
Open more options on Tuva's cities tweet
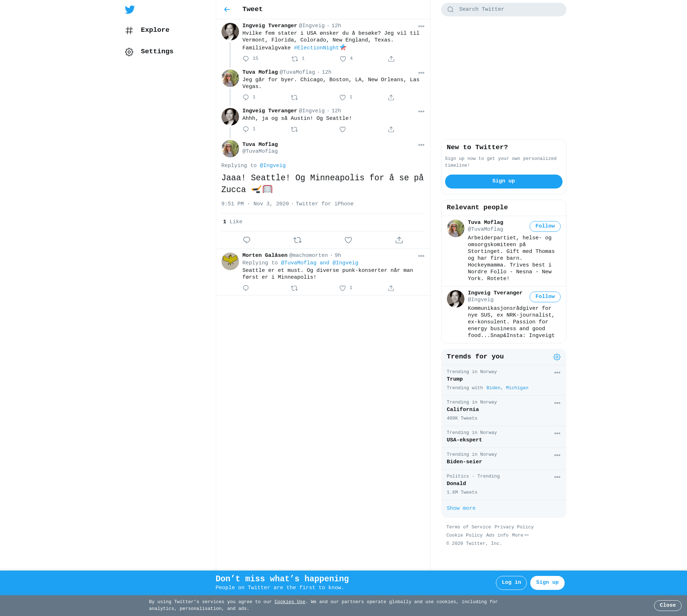(421, 73)
